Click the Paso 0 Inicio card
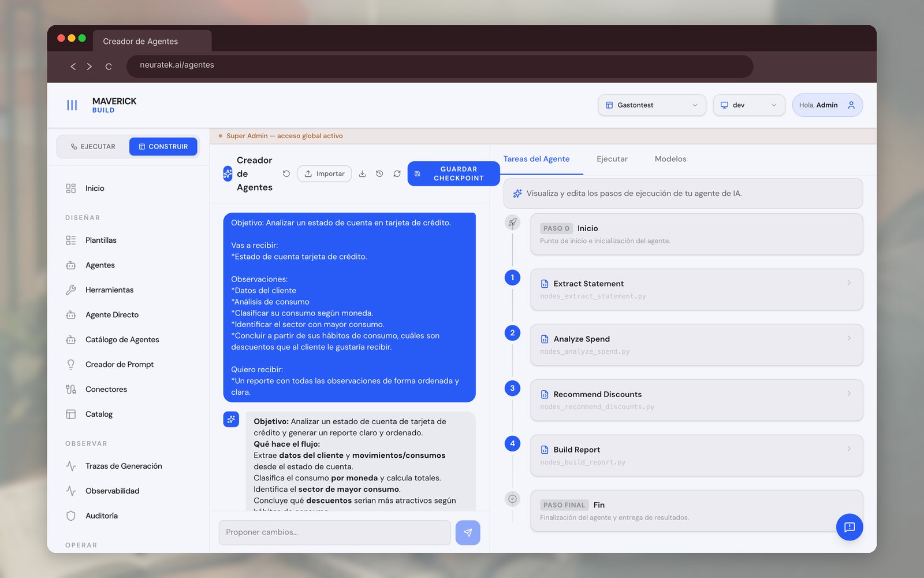 coord(696,234)
